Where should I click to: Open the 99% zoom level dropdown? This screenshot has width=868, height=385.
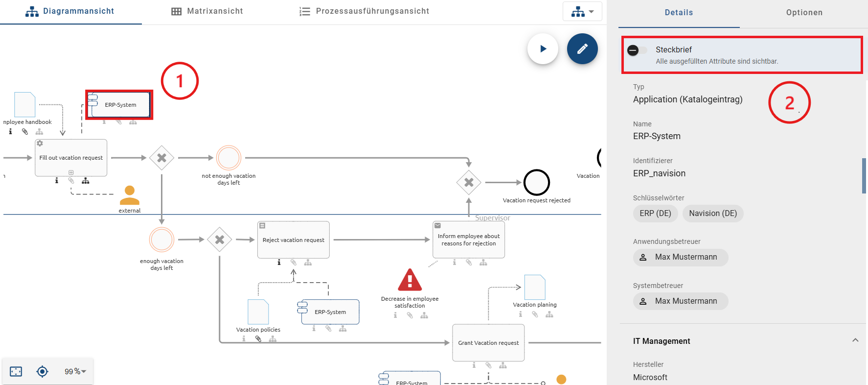[75, 371]
